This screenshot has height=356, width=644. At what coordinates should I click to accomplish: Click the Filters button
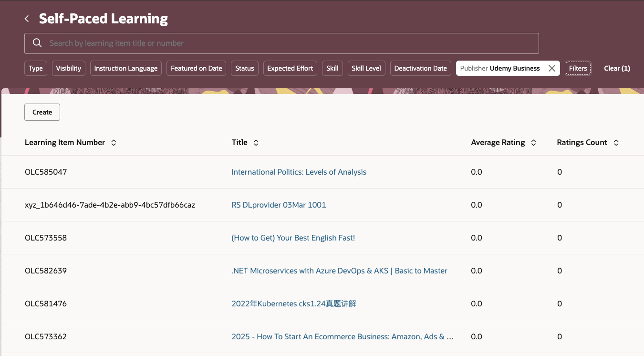click(578, 68)
